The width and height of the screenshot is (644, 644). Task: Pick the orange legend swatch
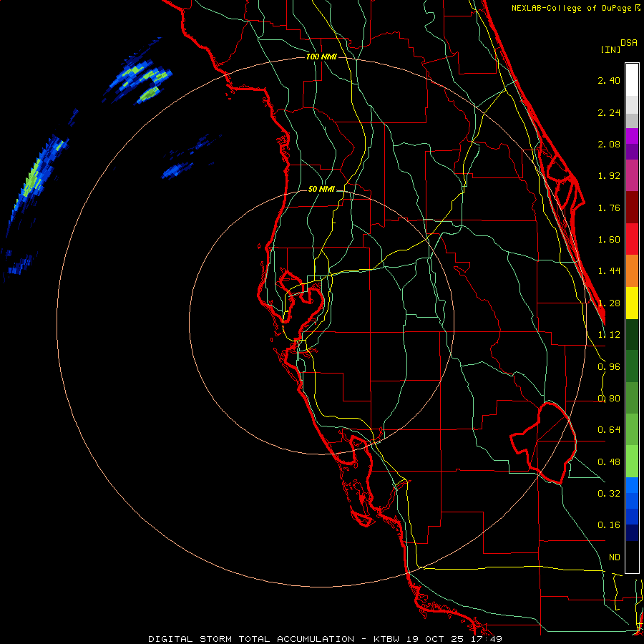click(632, 270)
